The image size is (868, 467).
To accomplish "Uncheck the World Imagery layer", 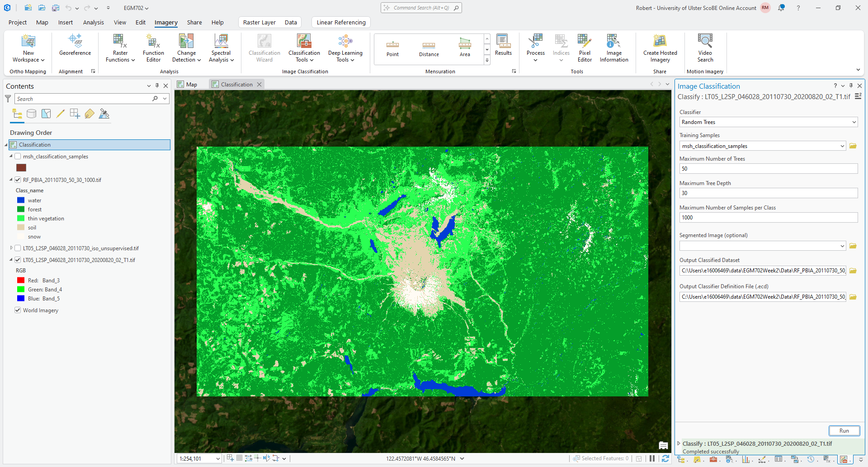I will [x=18, y=310].
